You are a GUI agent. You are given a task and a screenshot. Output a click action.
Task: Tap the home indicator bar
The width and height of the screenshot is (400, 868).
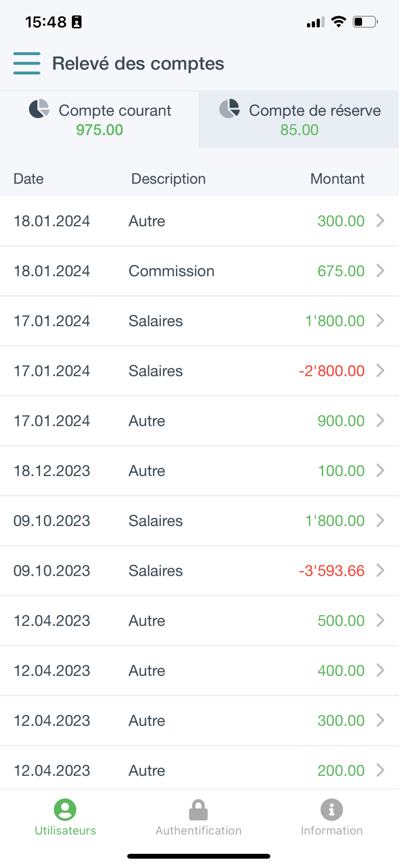tap(199, 856)
